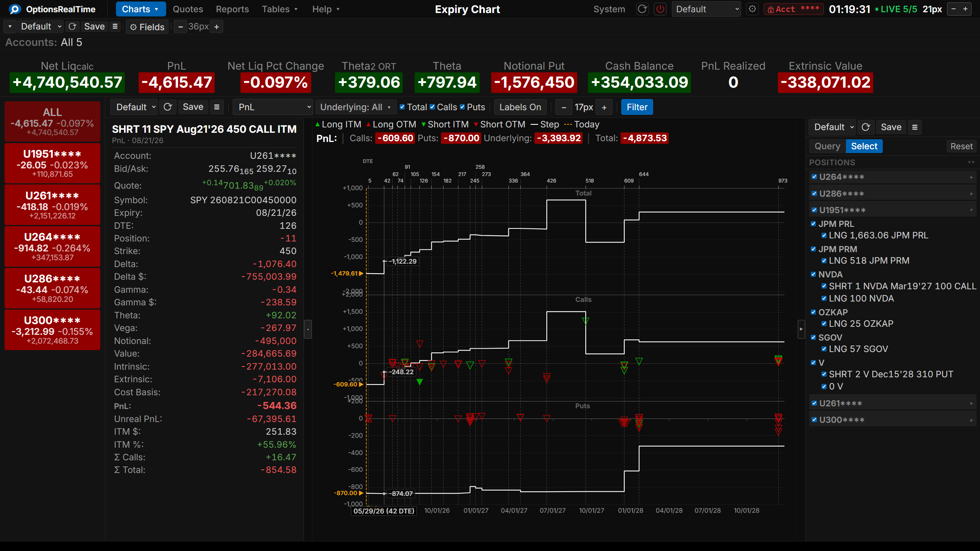980x551 pixels.
Task: Open the Charts menu dropdown
Action: click(140, 9)
